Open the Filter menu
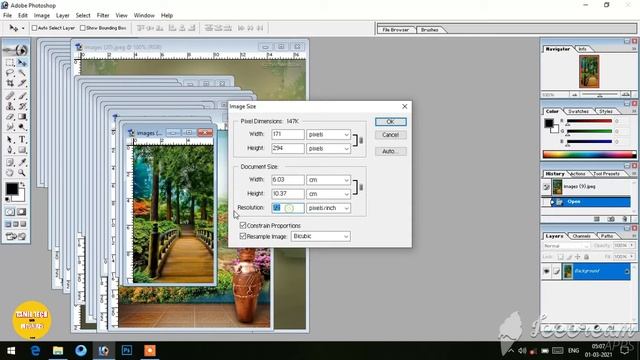 coord(103,16)
